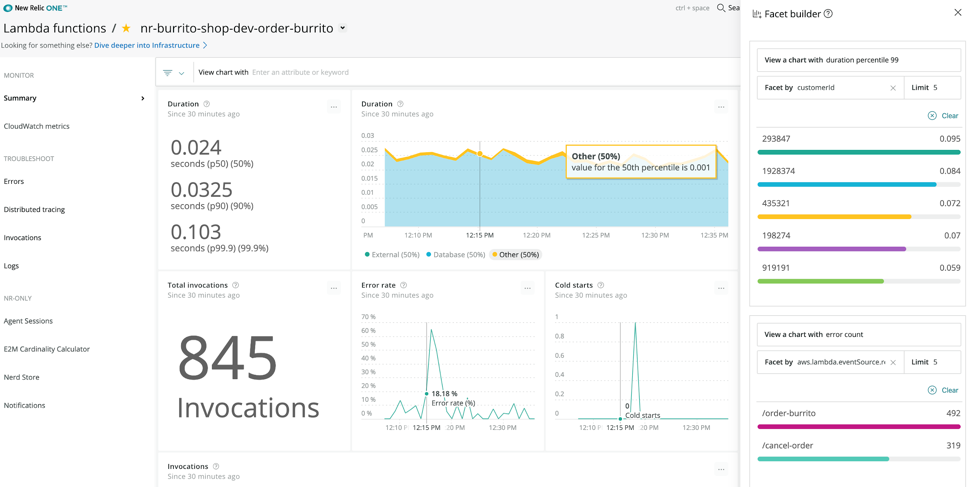Edit the Limit 5 field for error count

(x=932, y=362)
